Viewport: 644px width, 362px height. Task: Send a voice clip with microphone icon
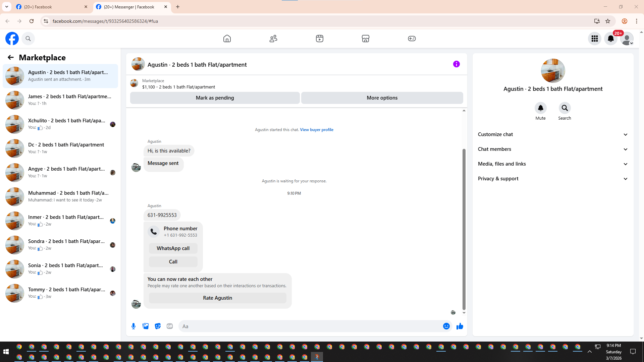click(133, 326)
